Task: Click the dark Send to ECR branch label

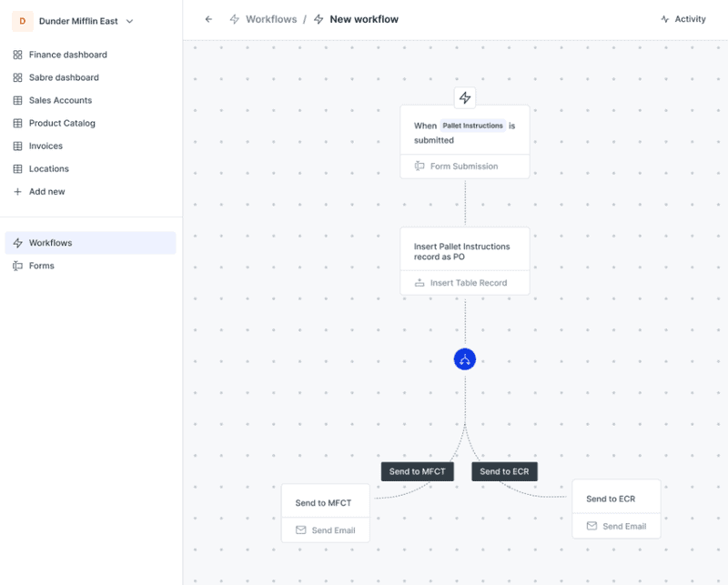Action: click(504, 471)
